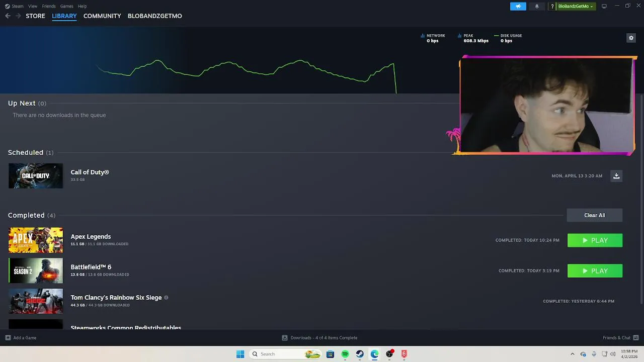Image resolution: width=644 pixels, height=362 pixels.
Task: Click the microphone tray icon
Action: (594, 354)
